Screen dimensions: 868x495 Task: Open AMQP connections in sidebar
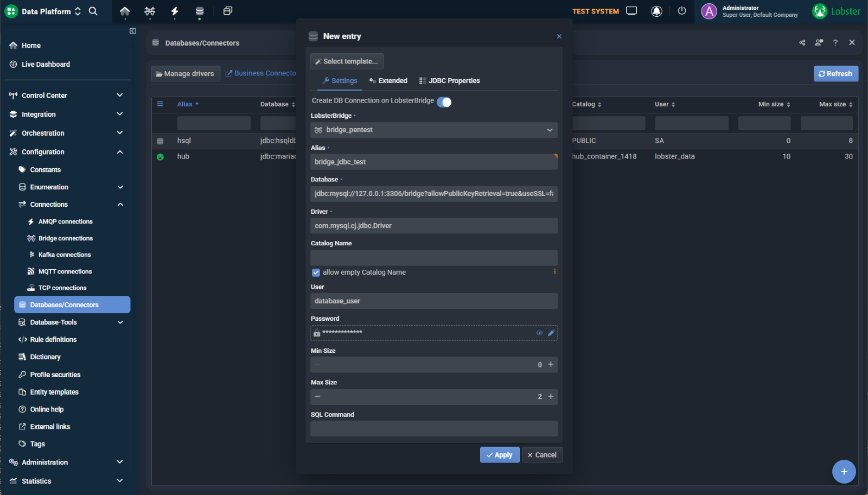pyautogui.click(x=65, y=221)
